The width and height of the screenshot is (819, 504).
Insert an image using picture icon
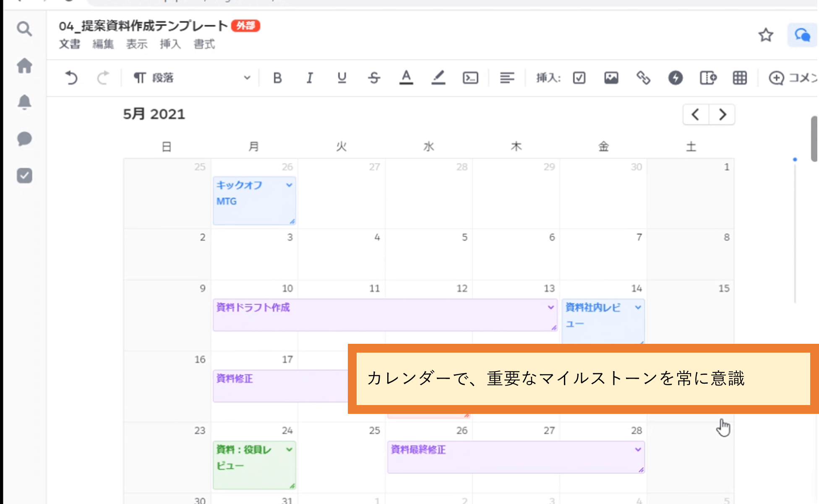[611, 78]
